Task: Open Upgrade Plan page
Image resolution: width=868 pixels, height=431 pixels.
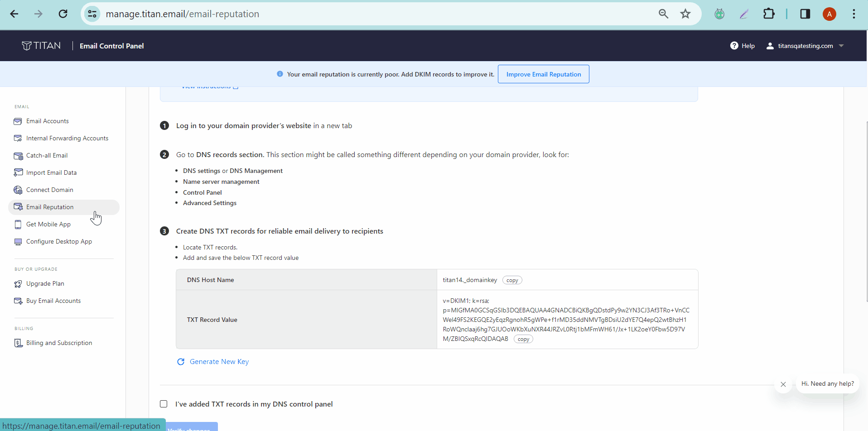Action: coord(45,283)
